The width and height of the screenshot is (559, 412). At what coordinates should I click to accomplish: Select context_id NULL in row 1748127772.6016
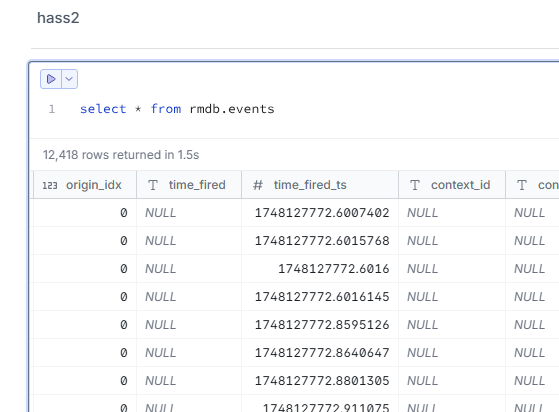(452, 269)
